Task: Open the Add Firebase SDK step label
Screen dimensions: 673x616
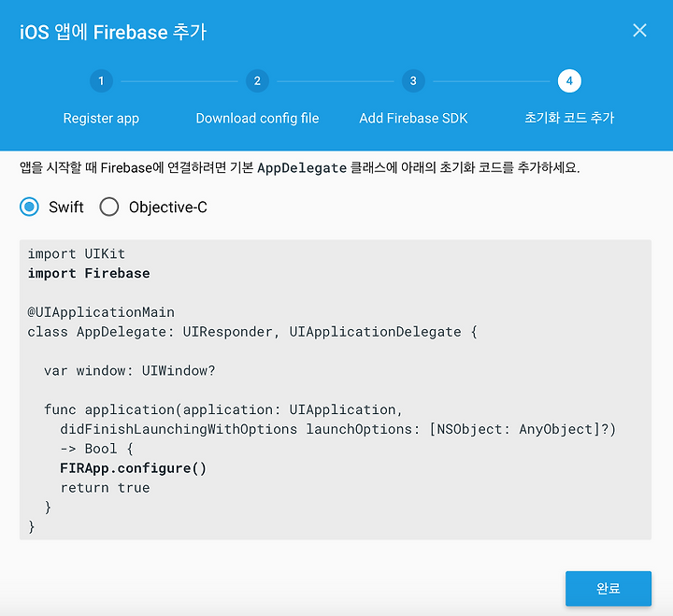Action: [413, 118]
